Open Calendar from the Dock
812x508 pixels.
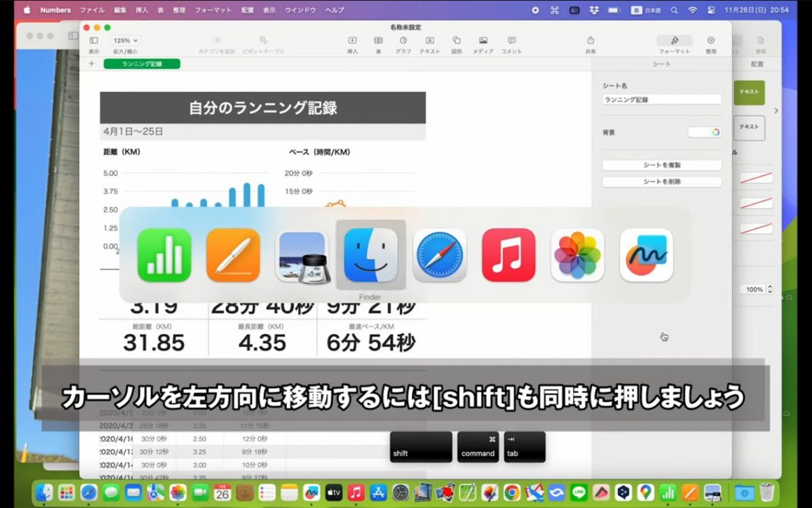click(223, 492)
